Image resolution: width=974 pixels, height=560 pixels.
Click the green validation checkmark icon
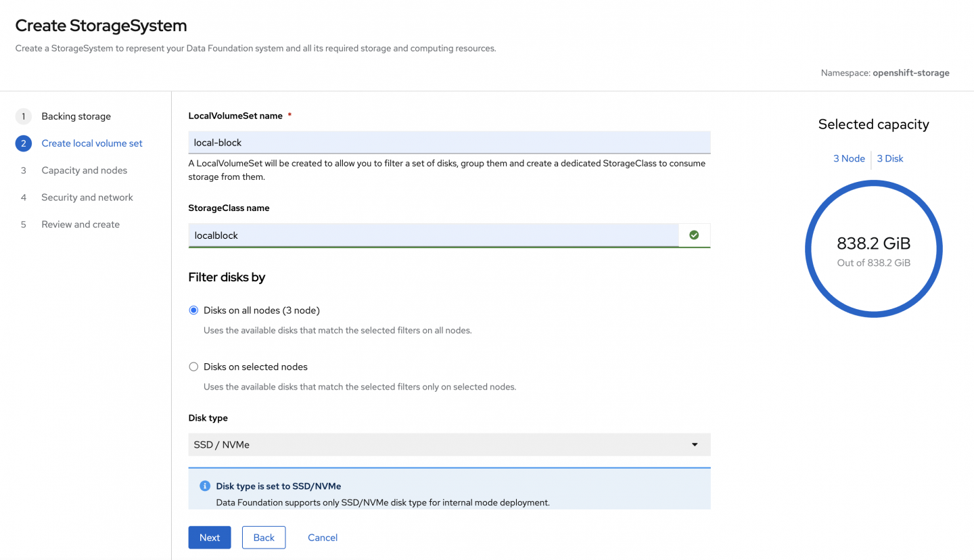[x=694, y=235]
